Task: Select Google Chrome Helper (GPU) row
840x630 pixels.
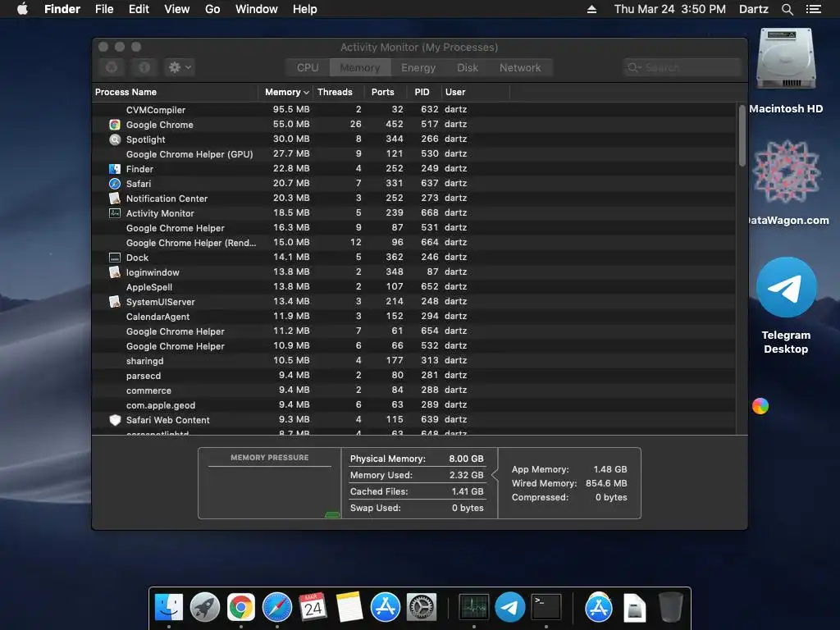Action: [x=414, y=154]
